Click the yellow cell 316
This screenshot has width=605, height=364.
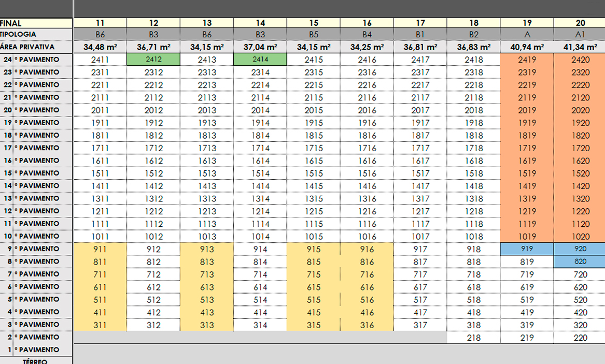pyautogui.click(x=367, y=325)
